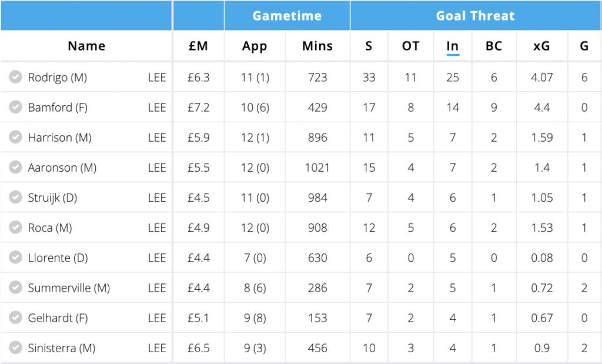Sort by the App column header
The width and height of the screenshot is (602, 364).
coord(255,46)
